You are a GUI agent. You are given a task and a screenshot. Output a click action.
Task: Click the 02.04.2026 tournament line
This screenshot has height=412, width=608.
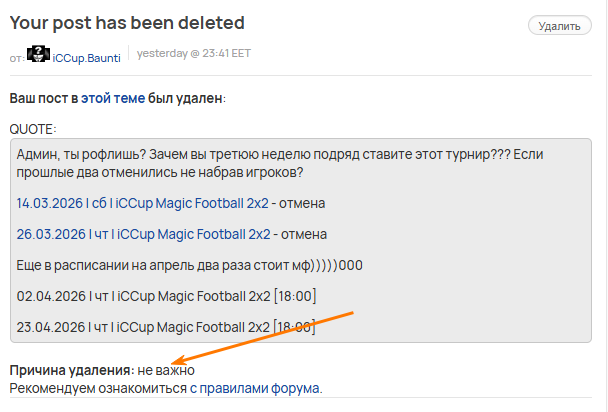tap(166, 296)
